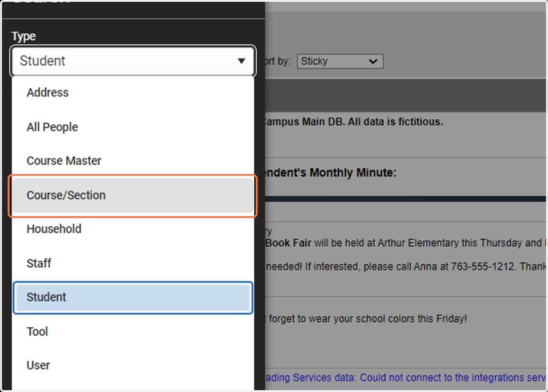Choose All People search type

click(x=132, y=127)
